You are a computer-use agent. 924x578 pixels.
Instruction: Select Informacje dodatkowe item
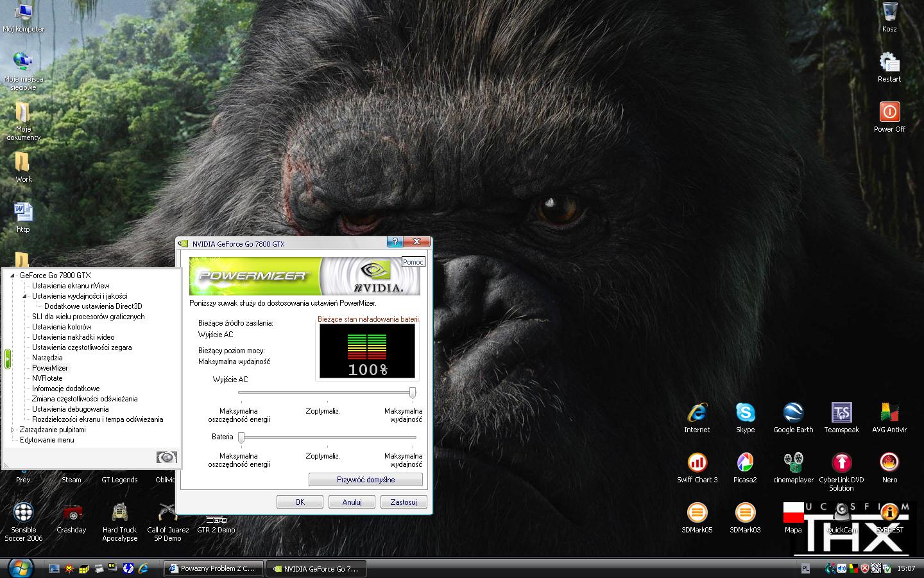click(66, 389)
